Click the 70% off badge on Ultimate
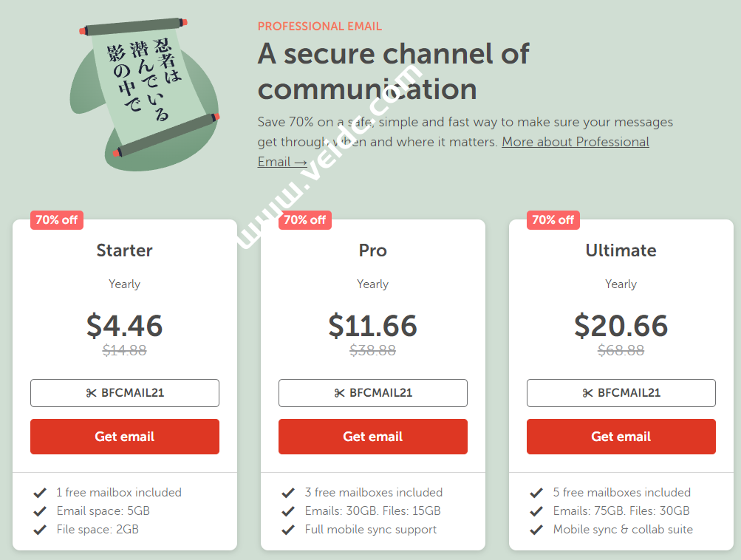Screen dimensions: 741x560 coord(553,219)
